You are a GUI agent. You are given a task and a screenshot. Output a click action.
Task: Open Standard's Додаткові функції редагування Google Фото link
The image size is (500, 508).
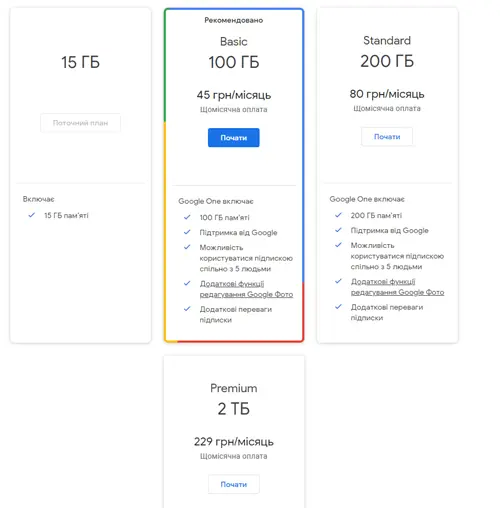point(397,287)
